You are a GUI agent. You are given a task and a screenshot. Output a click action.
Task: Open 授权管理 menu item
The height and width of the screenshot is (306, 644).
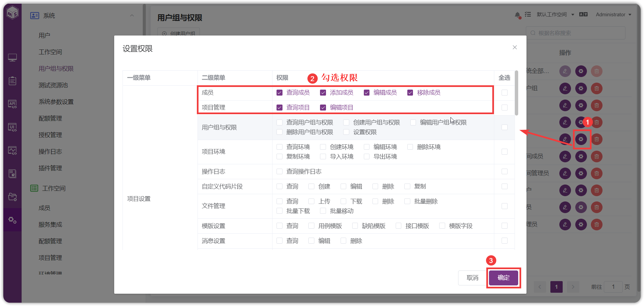(x=50, y=135)
